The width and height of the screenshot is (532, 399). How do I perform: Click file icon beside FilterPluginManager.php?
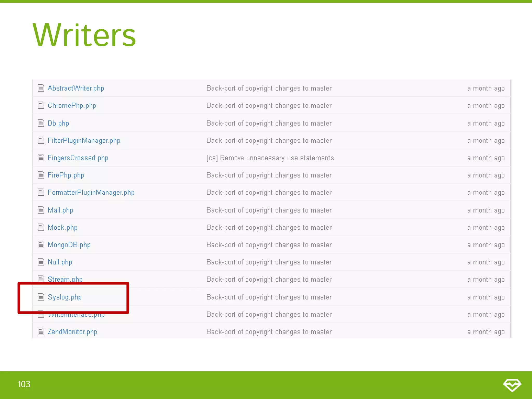pyautogui.click(x=41, y=140)
